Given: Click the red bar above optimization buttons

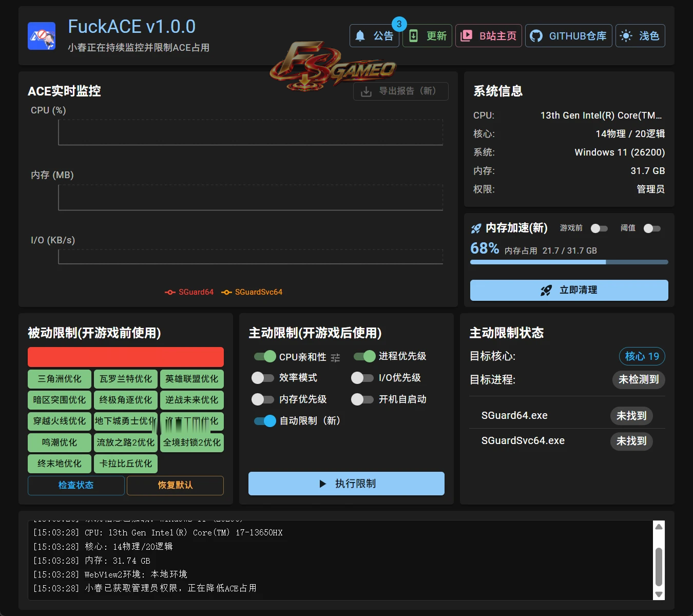Looking at the screenshot, I should pos(126,357).
